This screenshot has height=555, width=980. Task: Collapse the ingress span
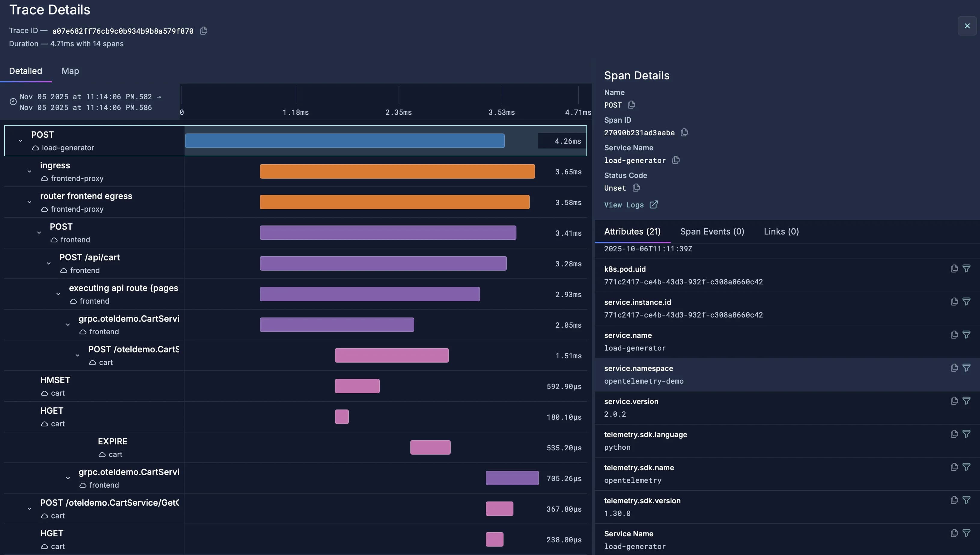coord(29,172)
